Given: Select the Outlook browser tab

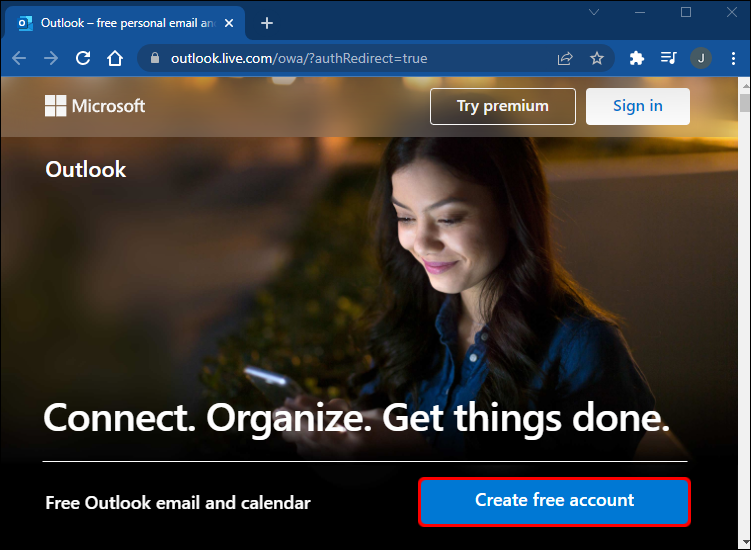Looking at the screenshot, I should (x=125, y=23).
